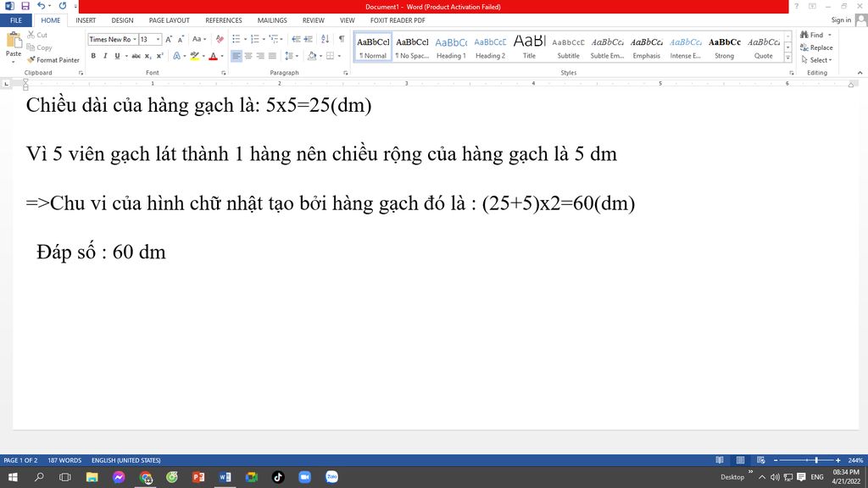Apply the No Spacing style

point(412,47)
